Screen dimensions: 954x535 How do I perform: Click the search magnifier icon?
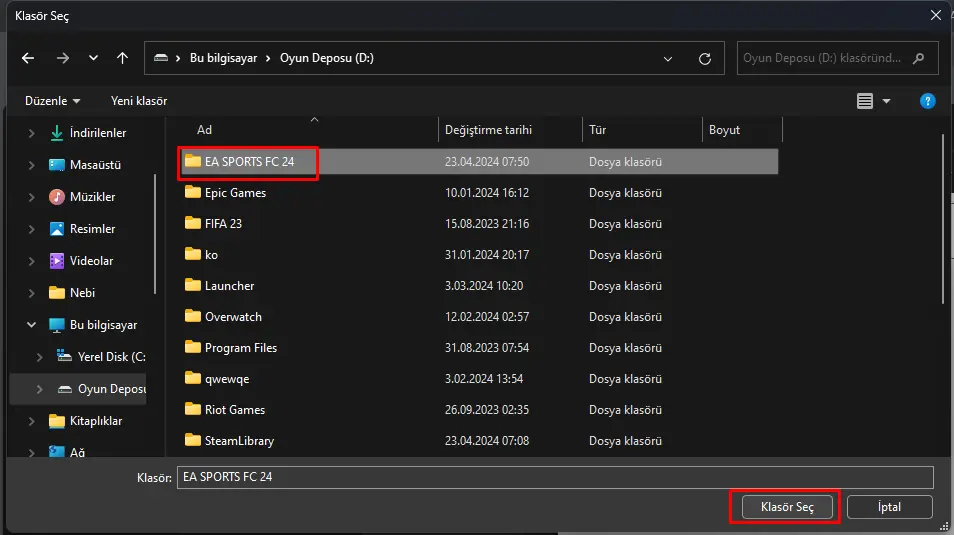pyautogui.click(x=919, y=58)
